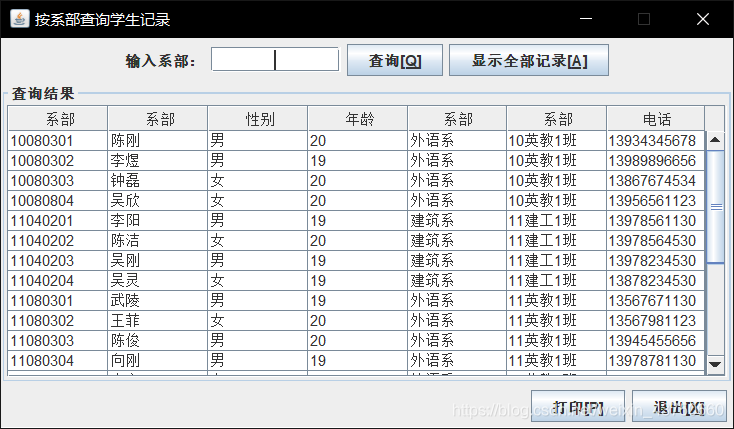Click the name cell 陈俊
Viewport: 734px width, 429px height.
(158, 341)
